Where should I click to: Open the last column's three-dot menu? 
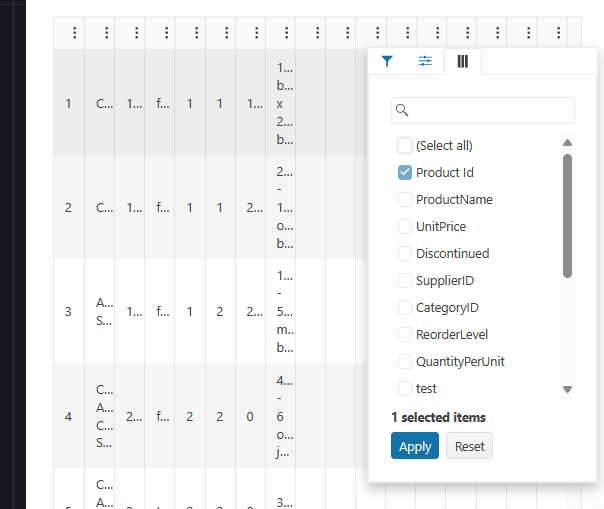(x=559, y=33)
